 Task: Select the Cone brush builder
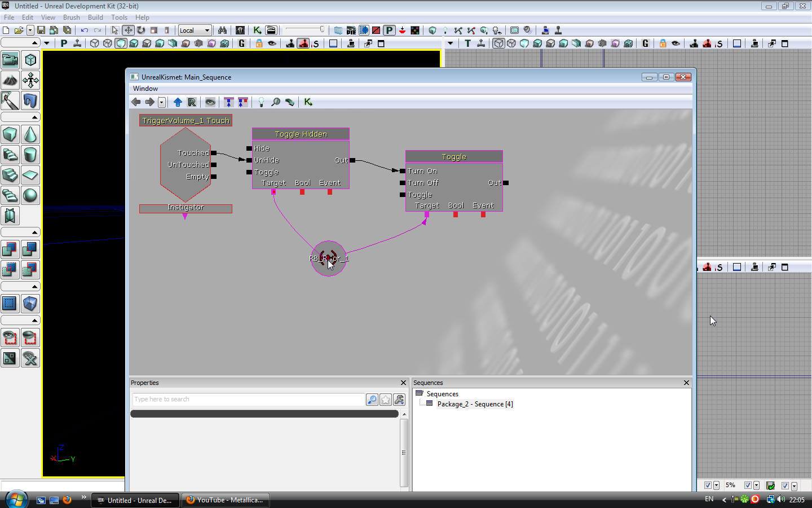(30, 134)
